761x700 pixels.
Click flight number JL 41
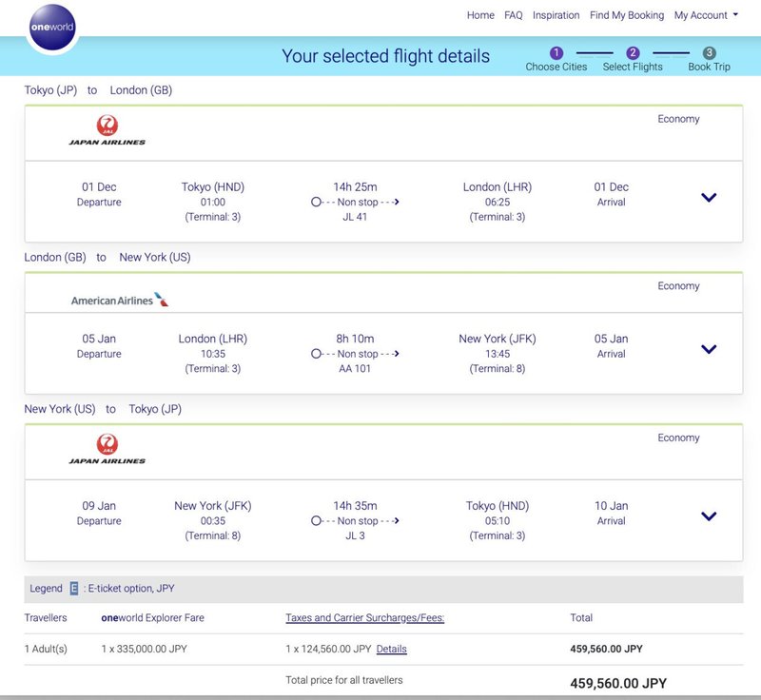coord(355,217)
